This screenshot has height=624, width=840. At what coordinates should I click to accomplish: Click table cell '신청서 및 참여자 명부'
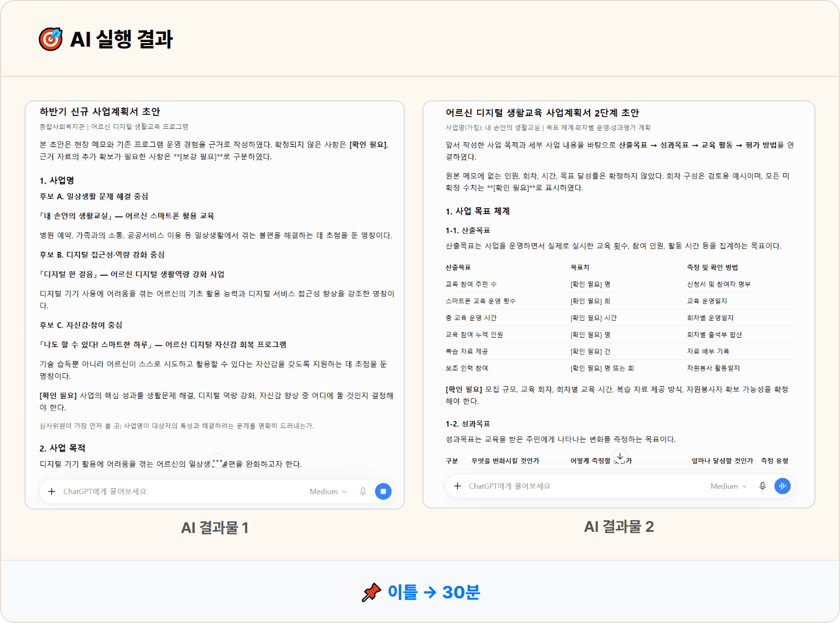click(x=719, y=284)
